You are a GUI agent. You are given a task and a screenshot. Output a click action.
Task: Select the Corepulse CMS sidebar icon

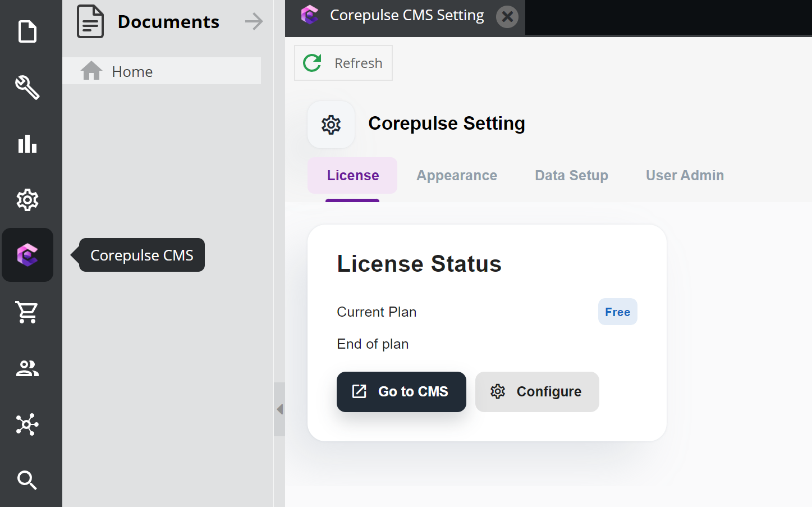[27, 255]
